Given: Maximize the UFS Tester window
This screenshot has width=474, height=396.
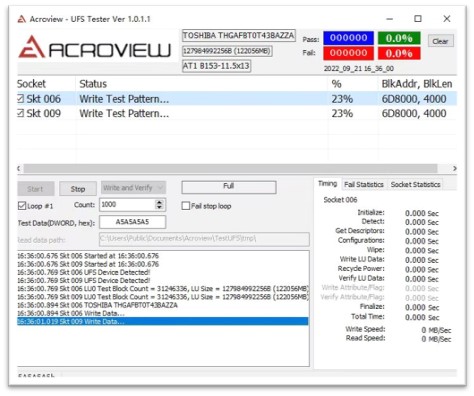Looking at the screenshot, I should pyautogui.click(x=418, y=19).
